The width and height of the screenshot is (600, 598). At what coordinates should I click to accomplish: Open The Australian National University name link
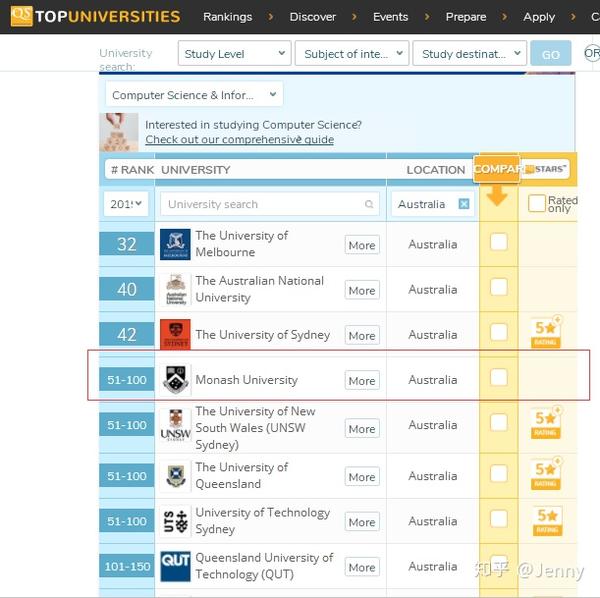coord(260,289)
